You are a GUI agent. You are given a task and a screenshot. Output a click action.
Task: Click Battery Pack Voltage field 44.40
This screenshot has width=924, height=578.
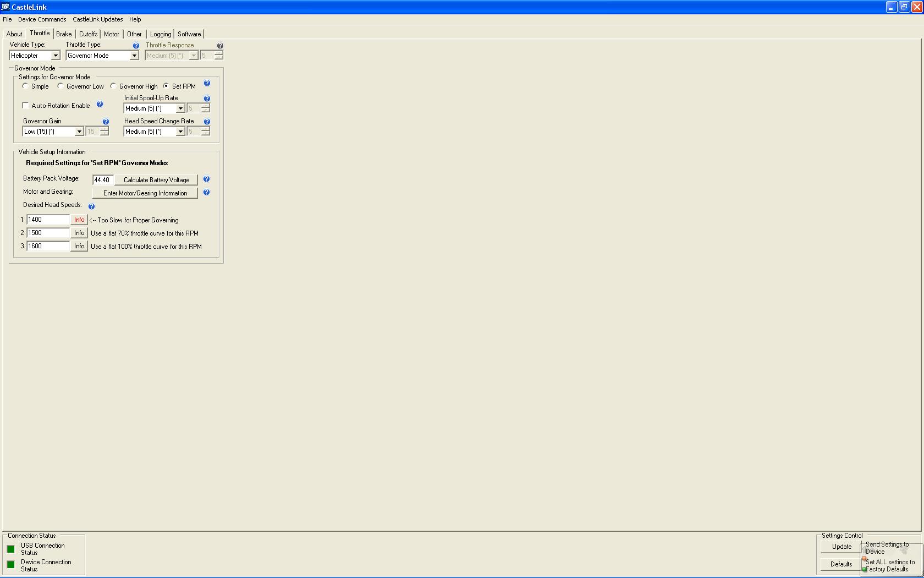click(103, 180)
